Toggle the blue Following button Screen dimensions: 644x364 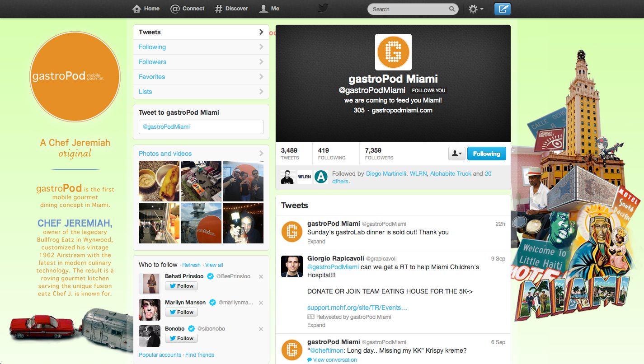tap(487, 154)
